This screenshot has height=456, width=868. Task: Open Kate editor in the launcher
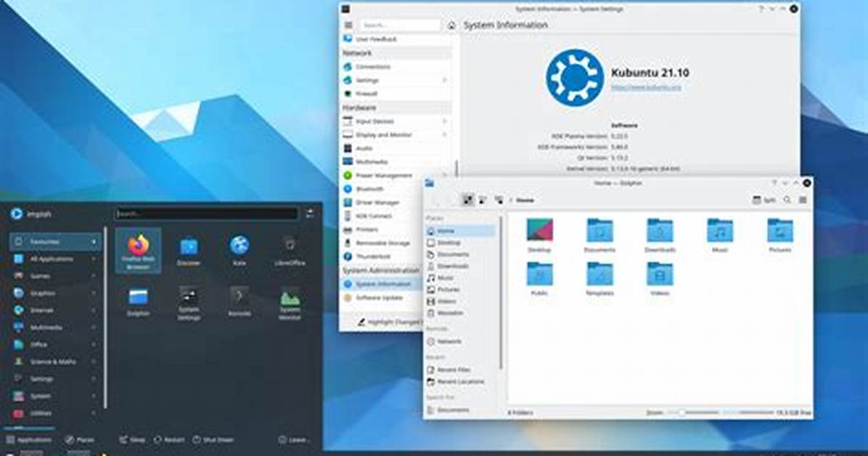239,251
